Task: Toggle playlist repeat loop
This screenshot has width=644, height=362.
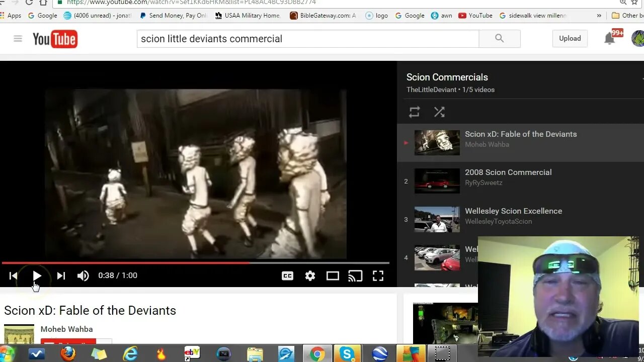Action: pos(414,112)
